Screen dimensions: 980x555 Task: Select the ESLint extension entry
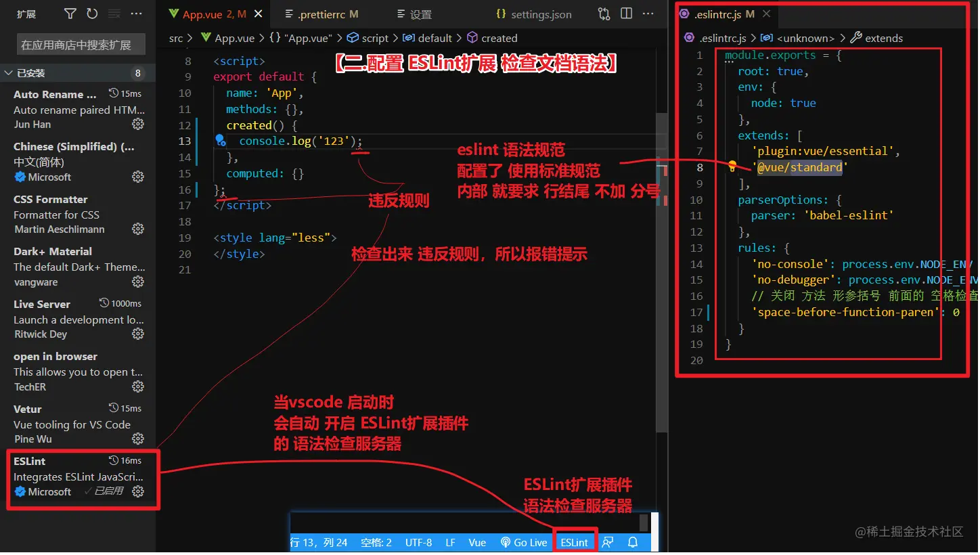pyautogui.click(x=78, y=476)
